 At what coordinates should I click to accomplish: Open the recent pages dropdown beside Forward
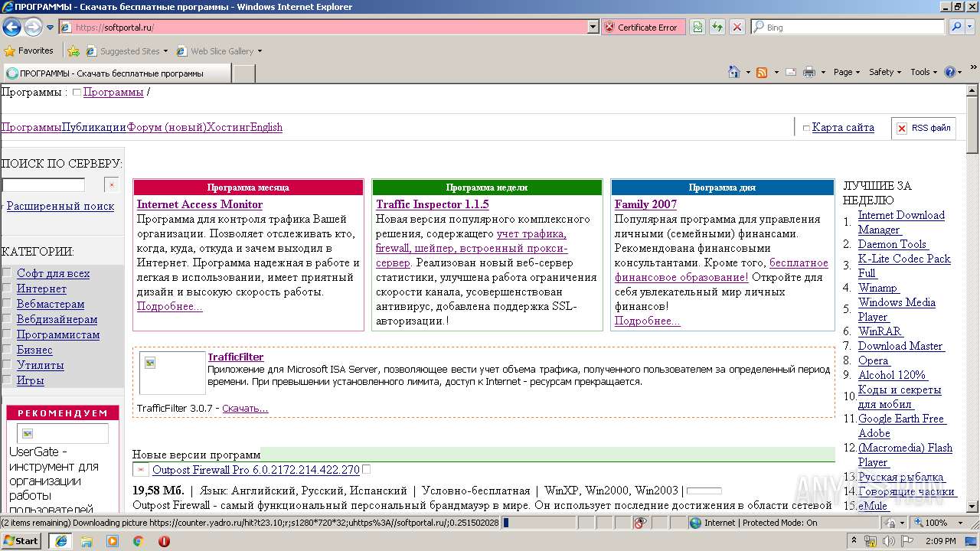coord(51,28)
